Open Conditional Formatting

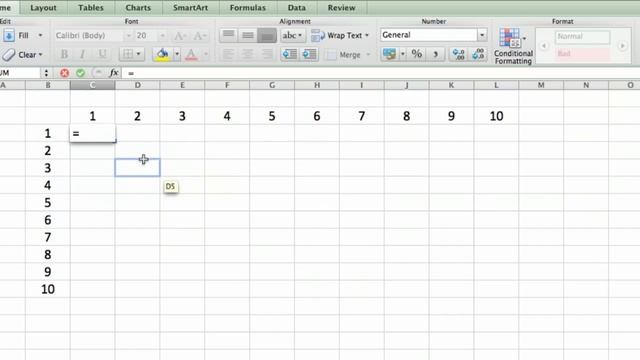[x=513, y=46]
